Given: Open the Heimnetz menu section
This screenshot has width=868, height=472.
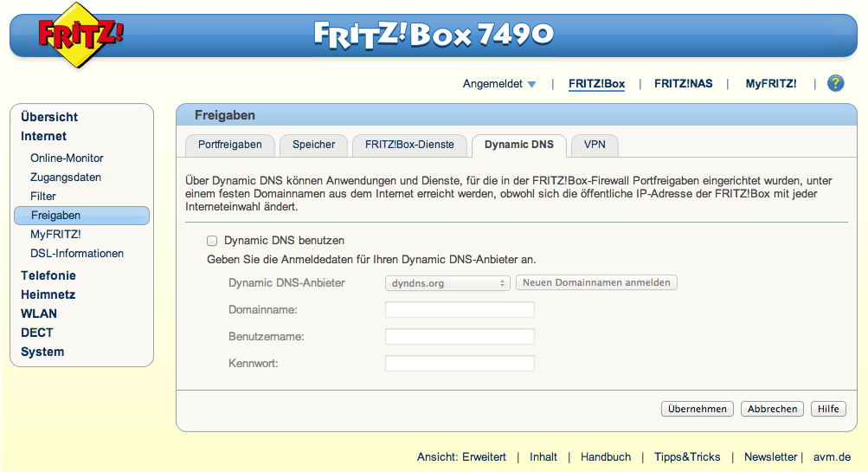Looking at the screenshot, I should pyautogui.click(x=48, y=294).
